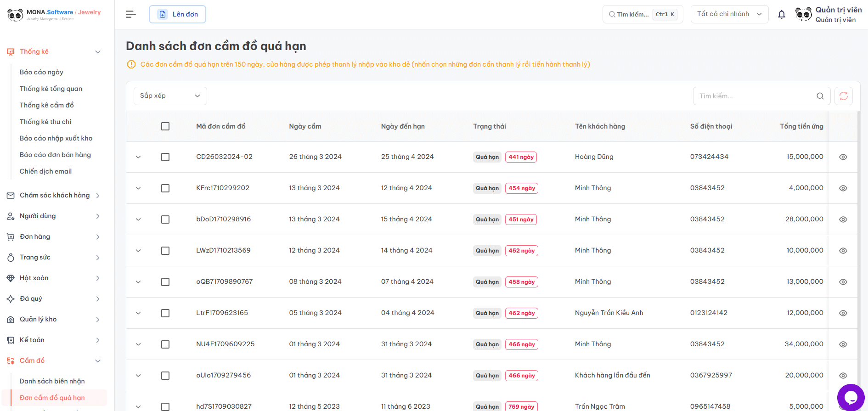View details of order LtrF1709623165 eye icon
Screen dimensions: 868x411
(x=843, y=313)
